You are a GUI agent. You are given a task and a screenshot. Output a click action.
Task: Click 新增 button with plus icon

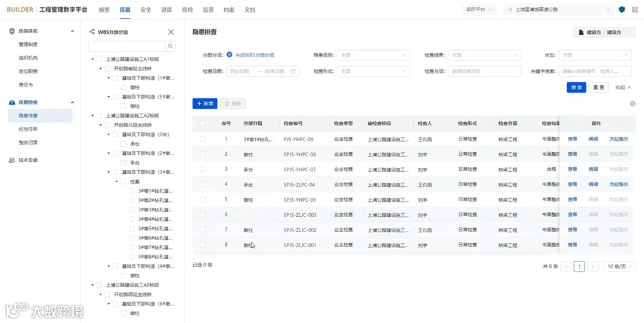[x=205, y=104]
